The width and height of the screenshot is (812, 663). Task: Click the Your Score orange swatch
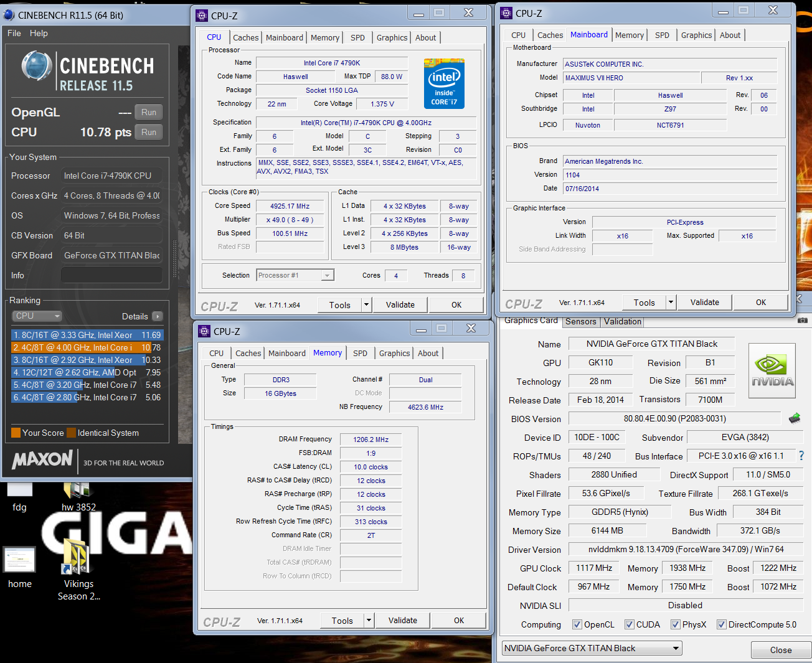coord(16,433)
